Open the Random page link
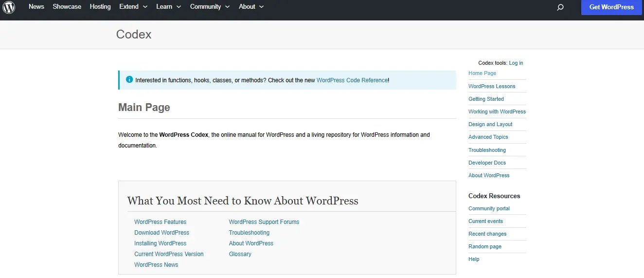The height and width of the screenshot is (278, 644). [485, 246]
